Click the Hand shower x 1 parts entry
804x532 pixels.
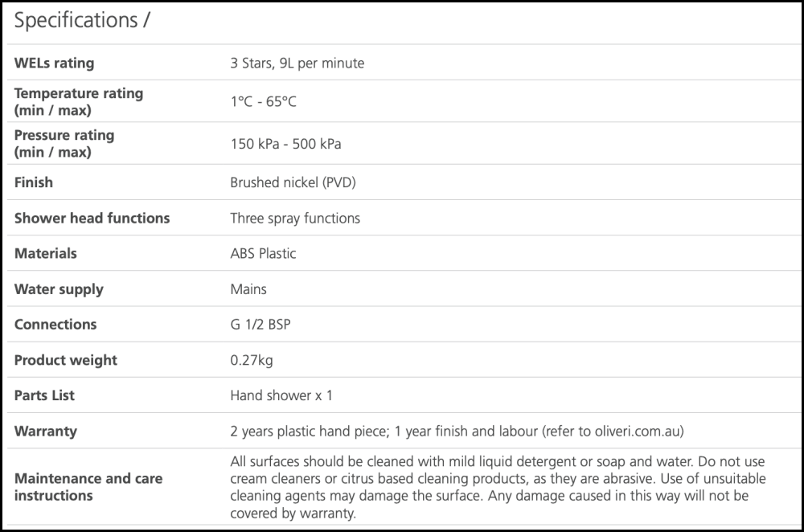tap(281, 395)
